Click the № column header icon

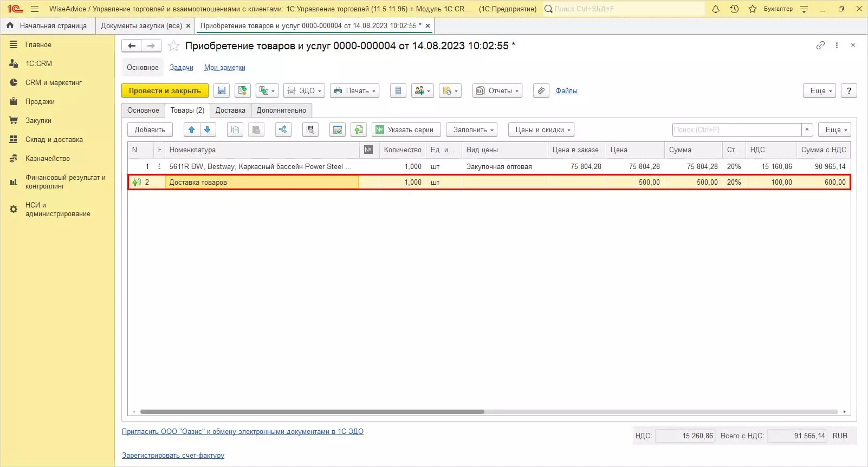point(368,150)
